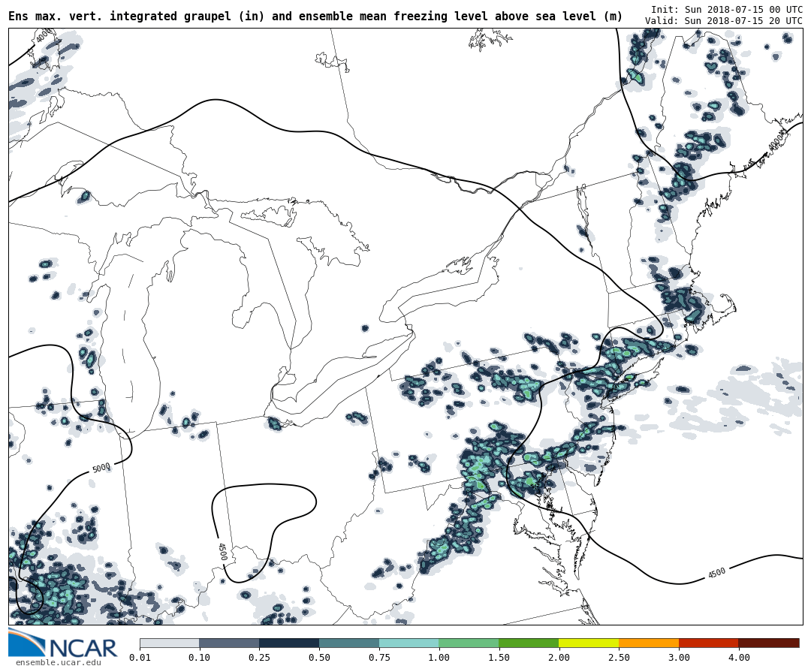Click the 2.00 tick label under colorbar
This screenshot has height=672, width=811.
(x=559, y=658)
